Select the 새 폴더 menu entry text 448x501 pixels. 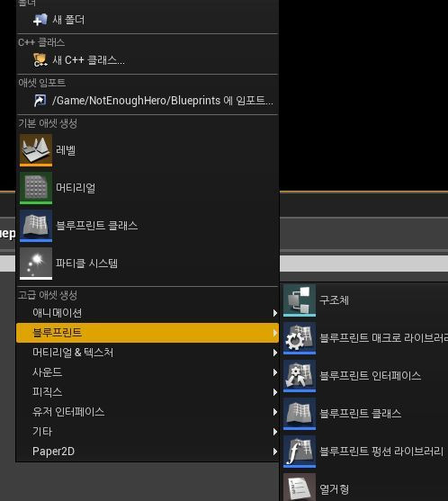pyautogui.click(x=68, y=20)
